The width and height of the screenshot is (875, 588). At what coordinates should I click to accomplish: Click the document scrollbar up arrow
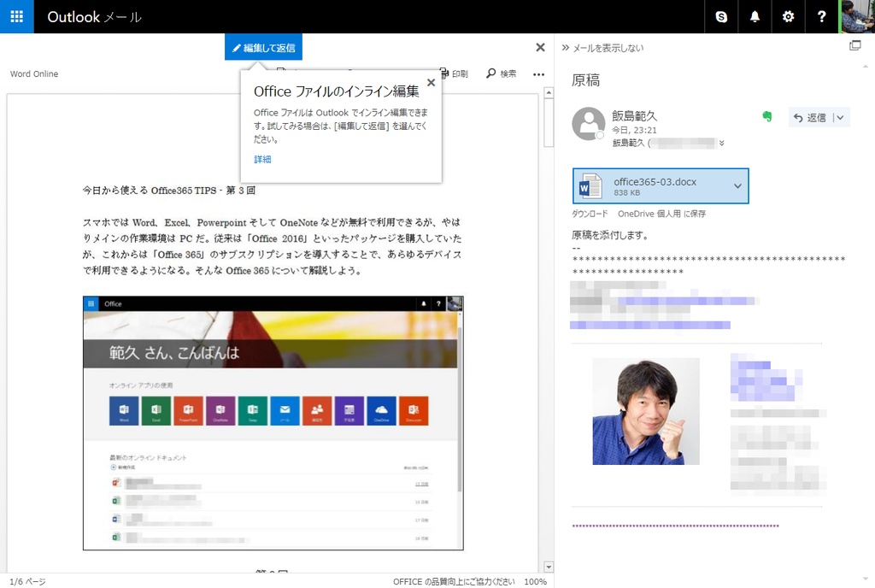click(549, 92)
